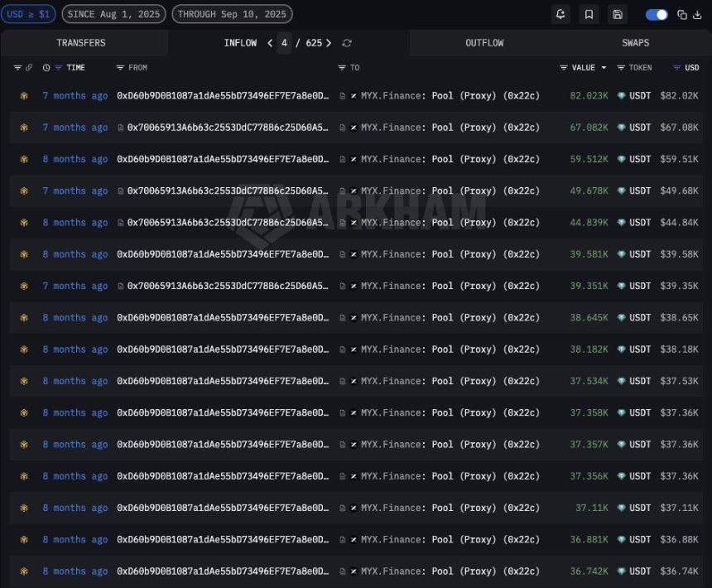
Task: Click the bookmark icon
Action: point(589,14)
